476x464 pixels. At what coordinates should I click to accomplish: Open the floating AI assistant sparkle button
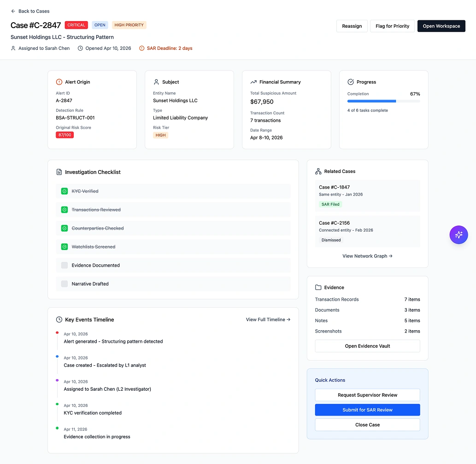tap(458, 235)
